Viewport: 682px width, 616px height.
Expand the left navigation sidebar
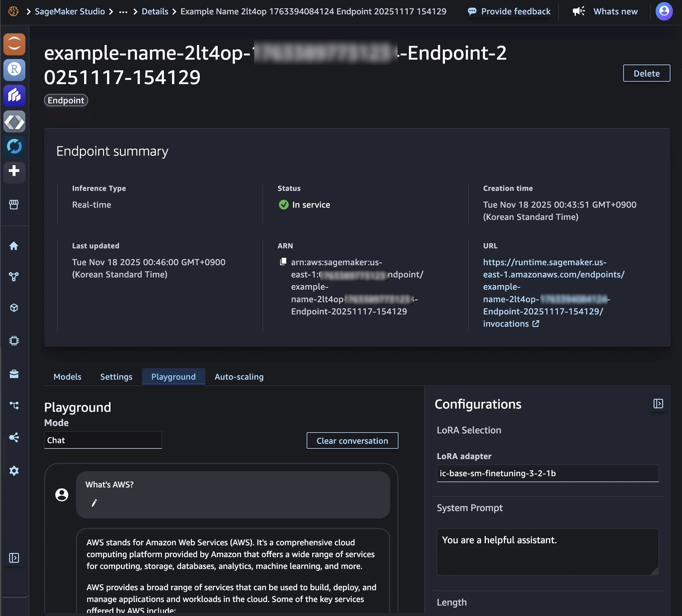click(14, 558)
